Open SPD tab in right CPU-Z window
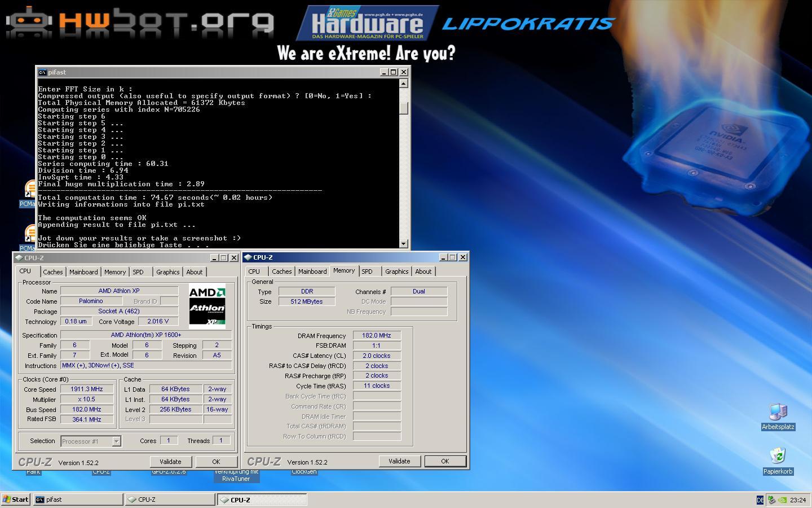812x508 pixels. click(x=367, y=271)
